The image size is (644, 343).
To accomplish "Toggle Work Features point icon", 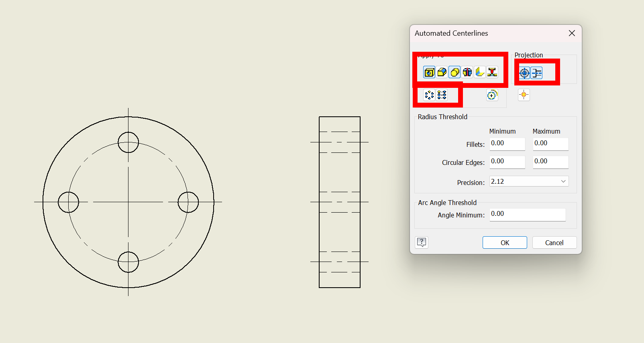I will click(524, 95).
